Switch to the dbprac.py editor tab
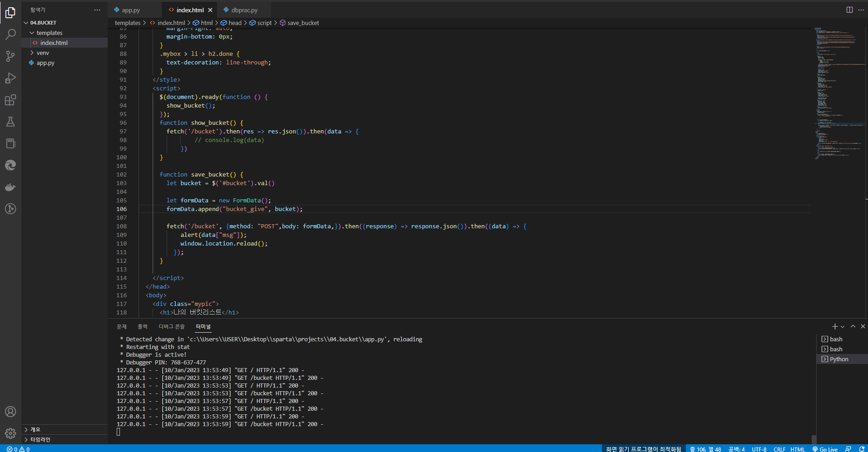Viewport: 868px width, 452px height. 244,10
